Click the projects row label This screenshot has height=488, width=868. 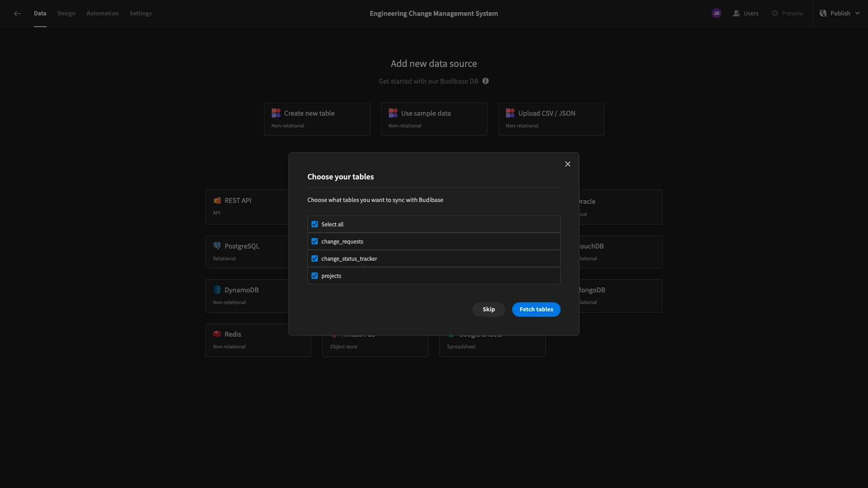click(x=331, y=276)
